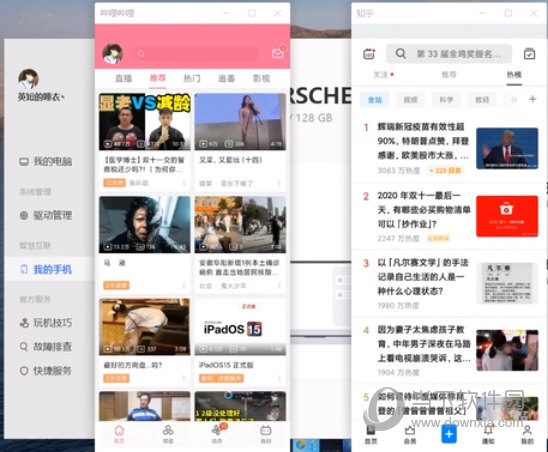Viewport: 548px width, 452px height.
Task: Open Bilibili shop TV icon in bottom bar
Action: coord(266,434)
